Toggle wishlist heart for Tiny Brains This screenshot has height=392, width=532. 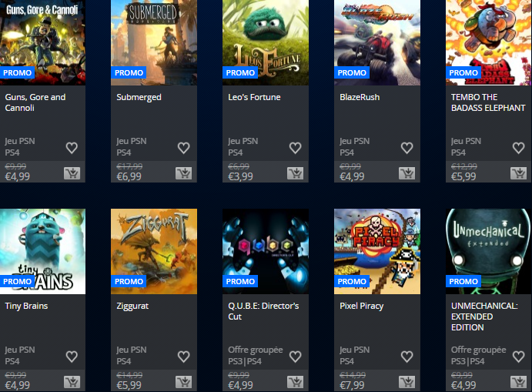tap(72, 357)
